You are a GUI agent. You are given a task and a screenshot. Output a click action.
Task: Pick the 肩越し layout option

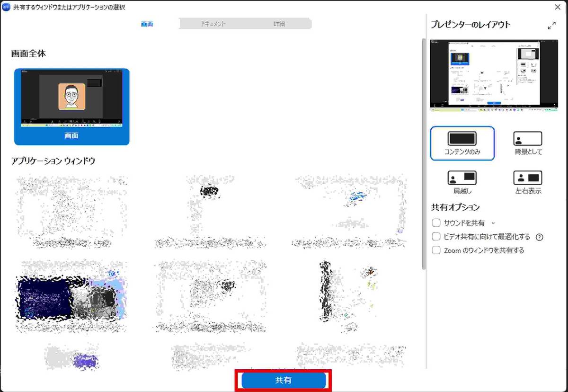462,178
